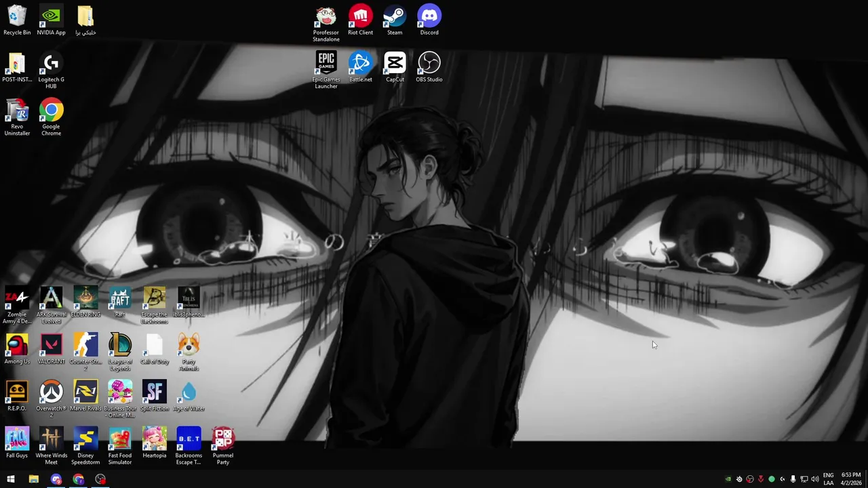Switch to OBS in the taskbar
The height and width of the screenshot is (488, 868).
(x=100, y=479)
